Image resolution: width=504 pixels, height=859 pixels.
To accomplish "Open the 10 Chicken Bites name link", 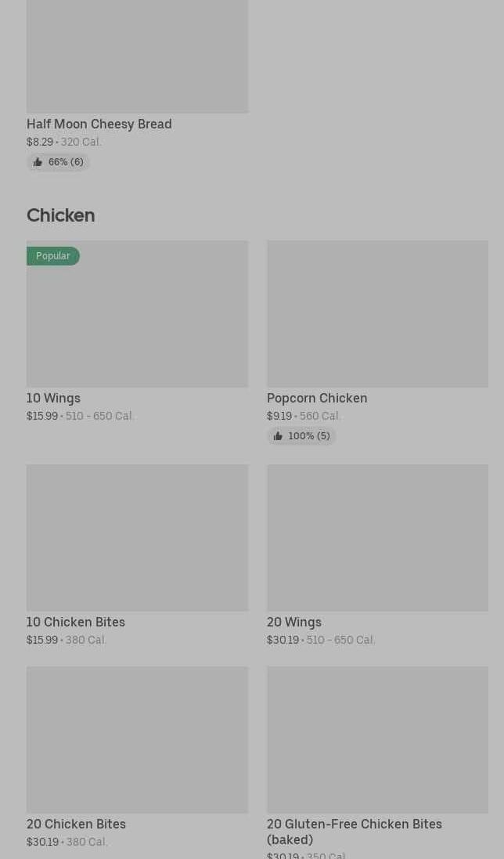I will (x=76, y=622).
